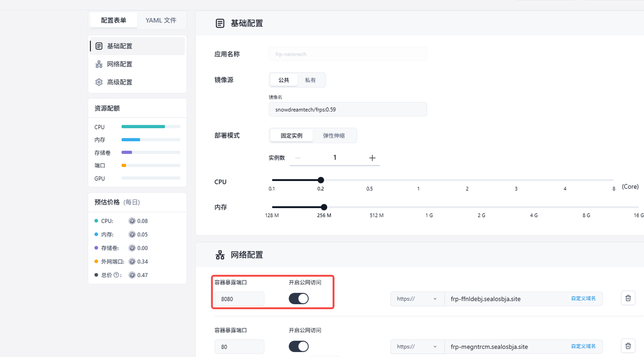Click frp-ffnldebj.sealosbja.site domain text
This screenshot has width=644, height=357.
point(486,299)
